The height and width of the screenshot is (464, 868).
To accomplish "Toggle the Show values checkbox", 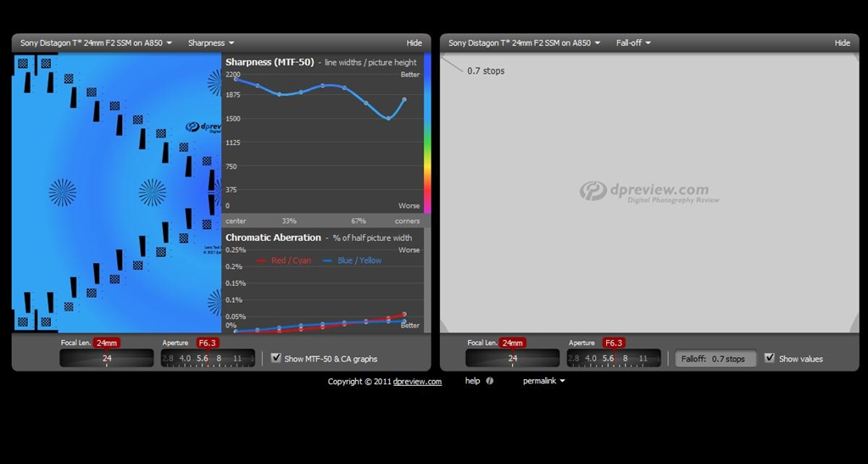I will click(770, 358).
